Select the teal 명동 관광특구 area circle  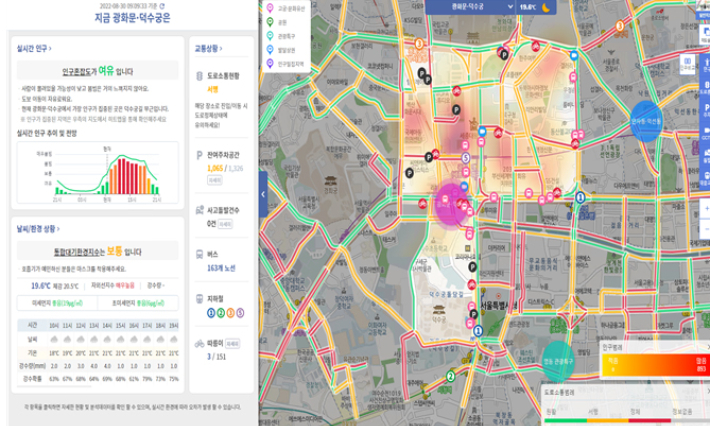559,362
